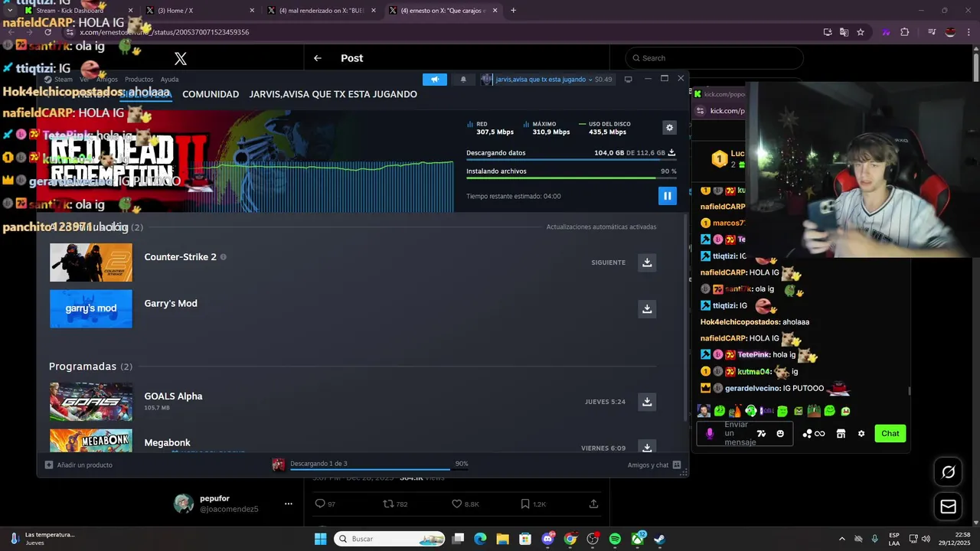Repost the X post with 782 reposts
980x551 pixels.
pos(395,504)
